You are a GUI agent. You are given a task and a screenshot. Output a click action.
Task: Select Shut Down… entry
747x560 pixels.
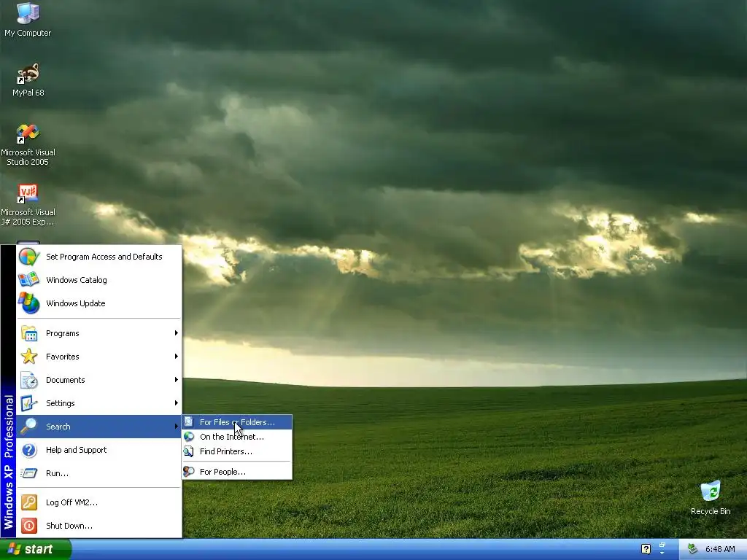[99, 526]
